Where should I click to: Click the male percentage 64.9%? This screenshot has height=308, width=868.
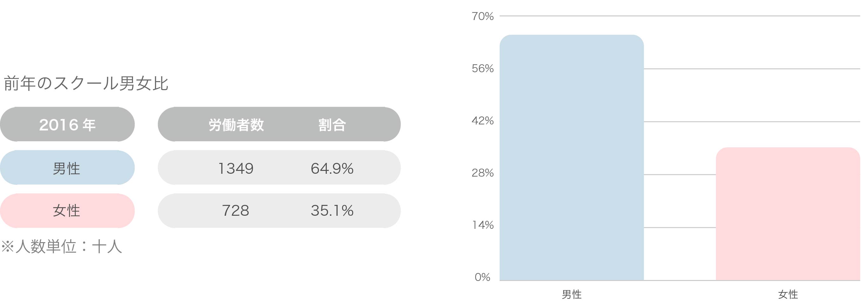[x=332, y=168]
